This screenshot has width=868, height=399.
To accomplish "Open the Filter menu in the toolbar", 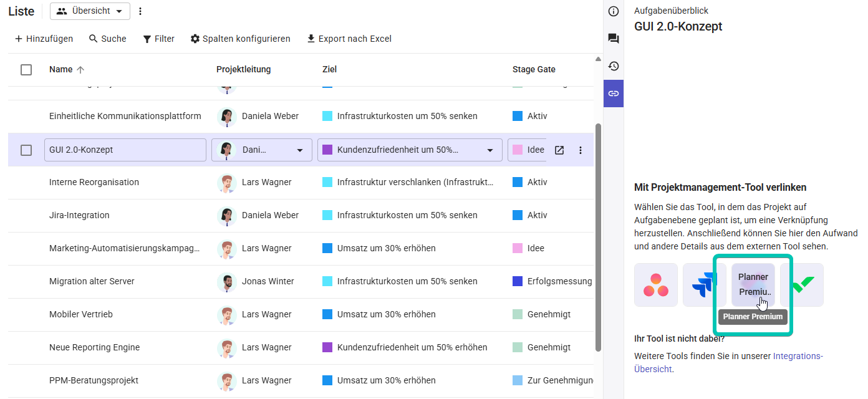I will (158, 39).
